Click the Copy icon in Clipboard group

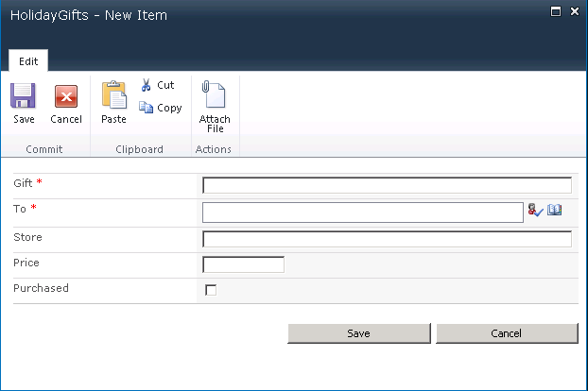tap(146, 108)
